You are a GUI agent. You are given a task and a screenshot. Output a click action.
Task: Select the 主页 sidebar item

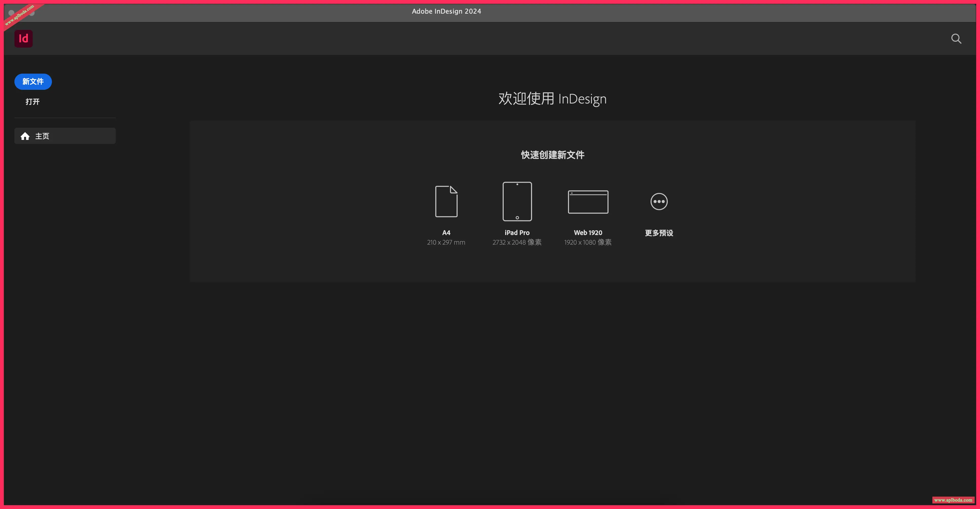coord(65,136)
